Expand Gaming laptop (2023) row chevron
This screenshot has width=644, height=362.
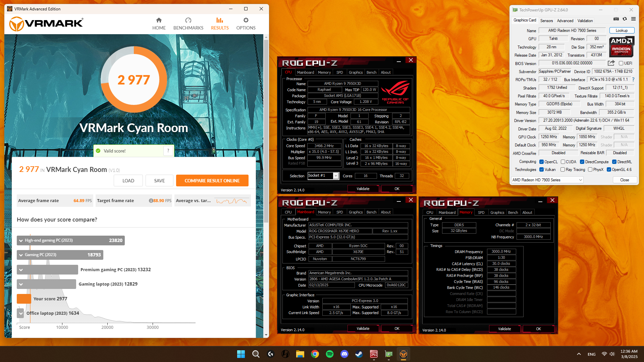tap(21, 284)
